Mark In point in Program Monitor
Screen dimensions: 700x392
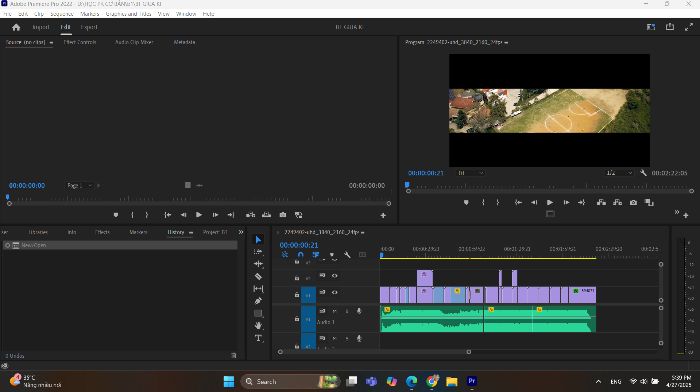(483, 202)
